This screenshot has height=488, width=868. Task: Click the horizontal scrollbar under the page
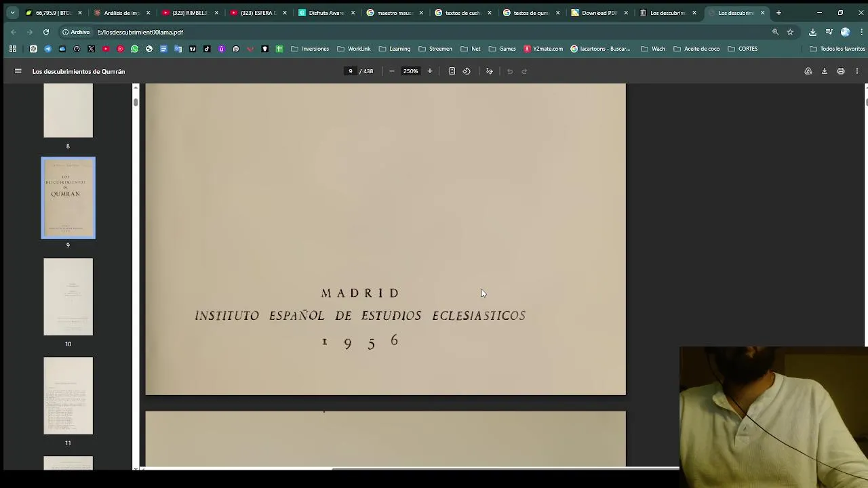[505, 468]
